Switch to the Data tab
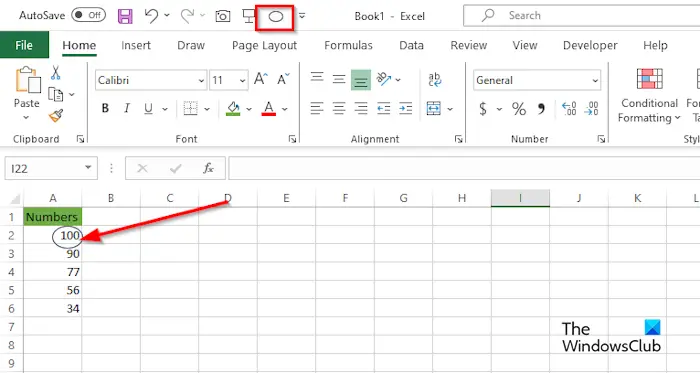Screen dimensions: 700x373 tap(411, 46)
